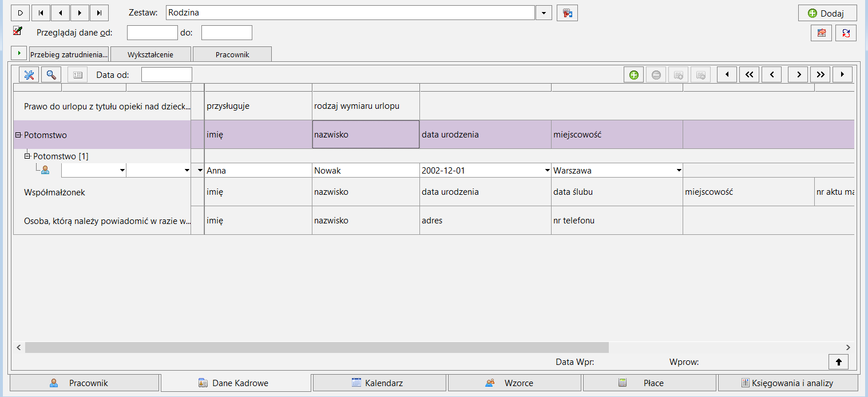Open the 2002-12-01 date dropdown
The width and height of the screenshot is (868, 397).
click(546, 170)
